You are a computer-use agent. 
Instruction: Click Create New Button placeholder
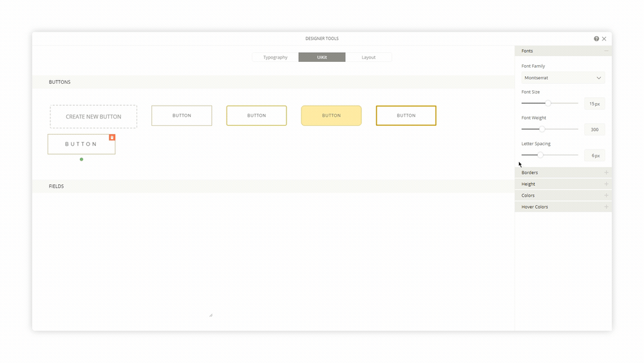[93, 117]
